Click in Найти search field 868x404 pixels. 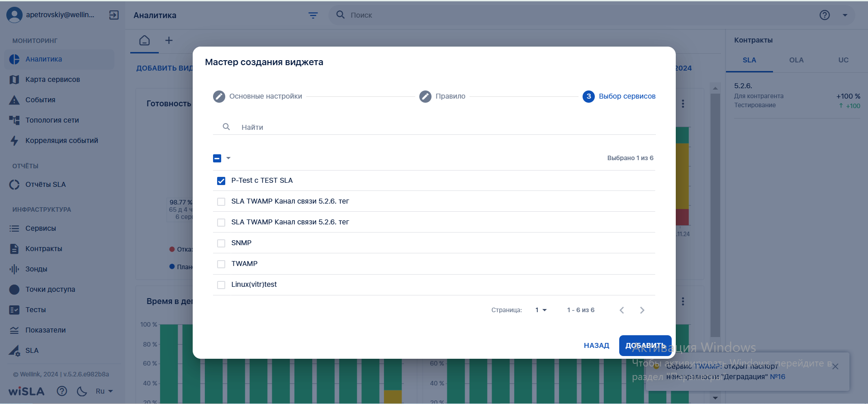[x=434, y=127]
